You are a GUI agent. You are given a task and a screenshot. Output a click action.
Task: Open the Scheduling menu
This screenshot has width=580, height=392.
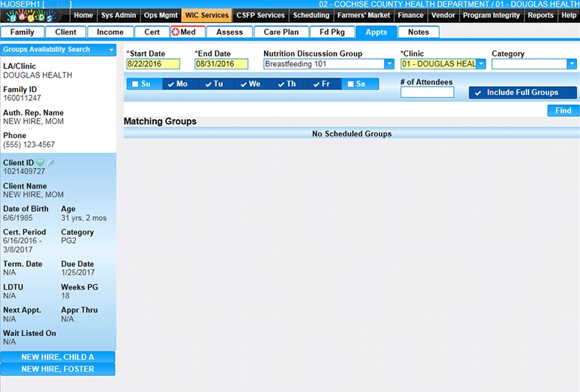(311, 15)
